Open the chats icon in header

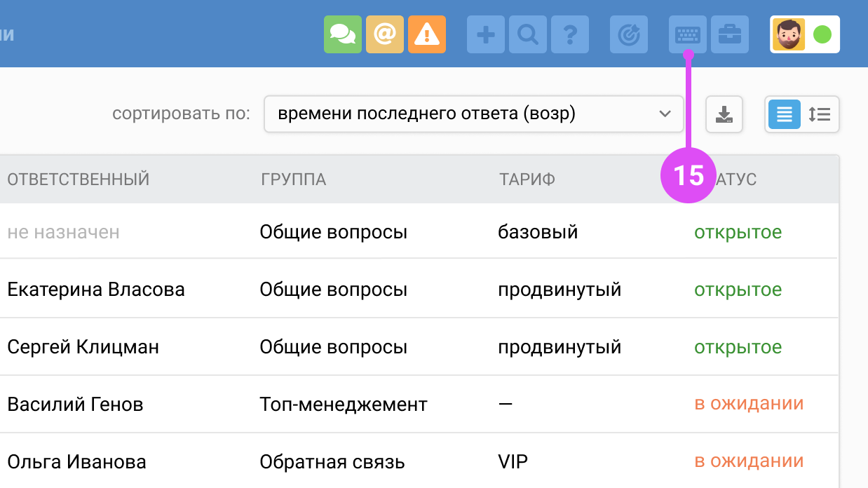[342, 34]
